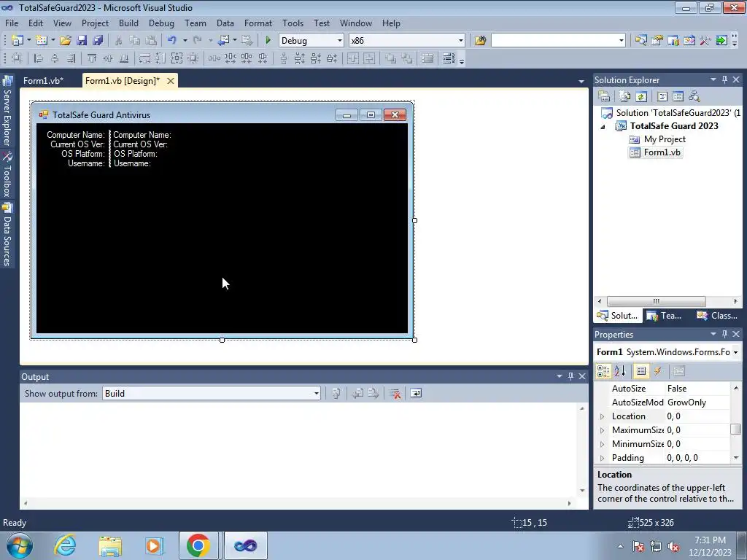The image size is (747, 560).
Task: Open Solution Explorer from the main toolbar icon
Action: click(640, 41)
